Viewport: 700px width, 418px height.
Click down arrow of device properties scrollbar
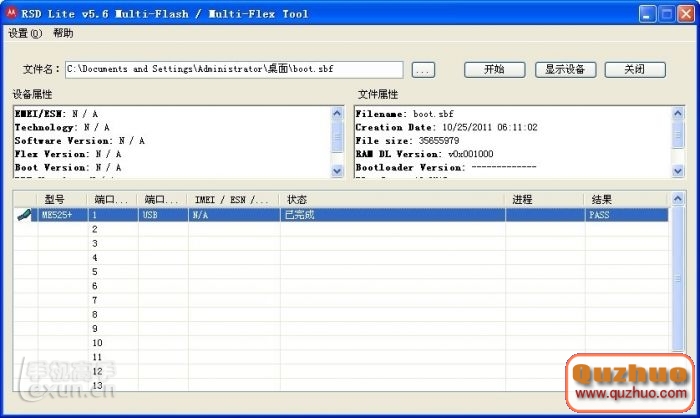click(x=337, y=171)
